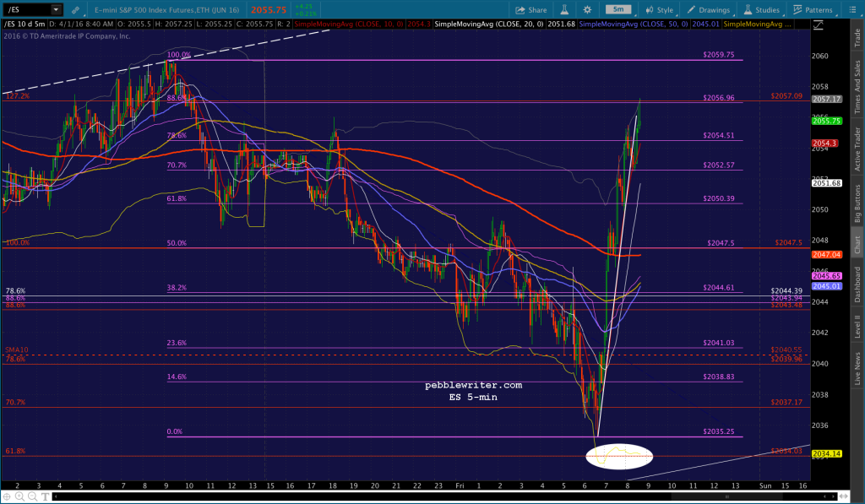Click the yellow 2034.14 price axis bubble

(826, 454)
